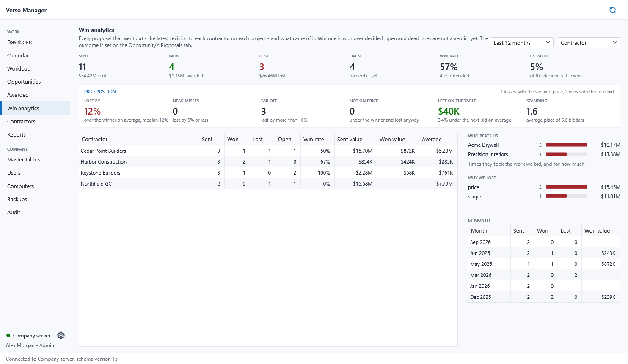Click the 100% win rate for Keystone Builders

(324, 172)
